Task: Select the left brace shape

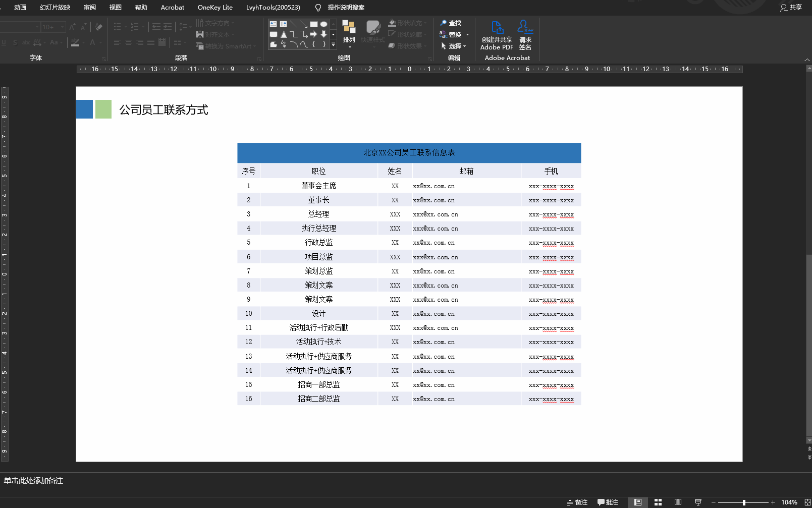Action: click(313, 44)
